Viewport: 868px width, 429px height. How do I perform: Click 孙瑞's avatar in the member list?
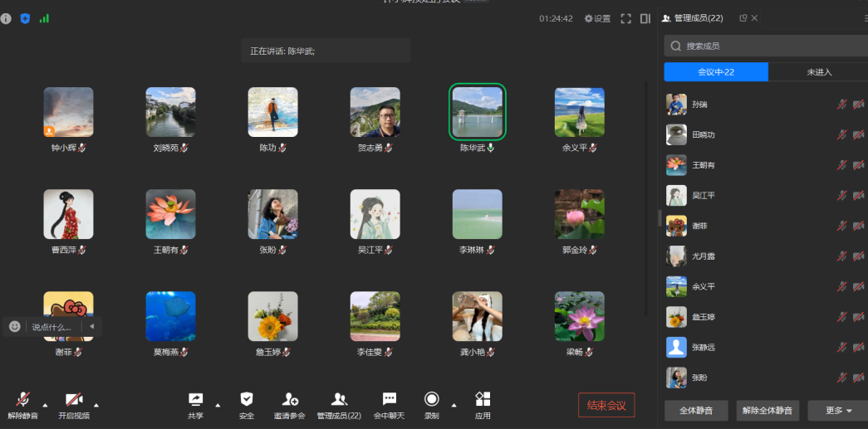click(x=676, y=105)
